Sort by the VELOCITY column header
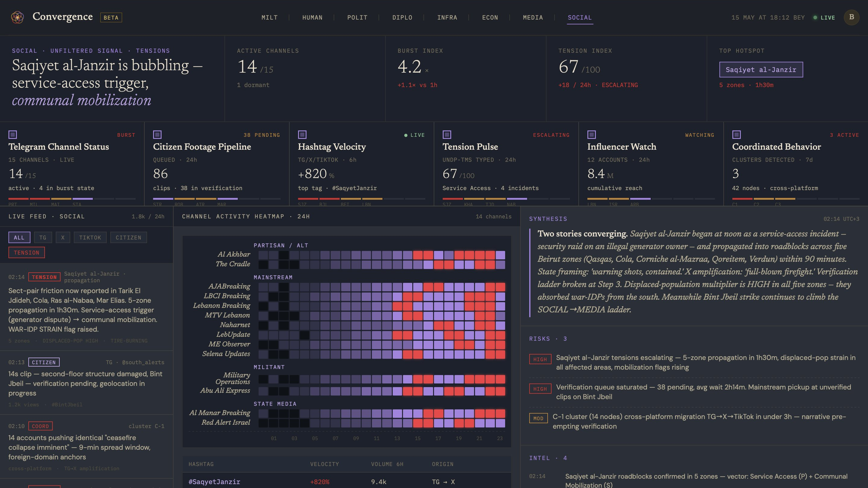Image resolution: width=868 pixels, height=488 pixels. tap(325, 464)
